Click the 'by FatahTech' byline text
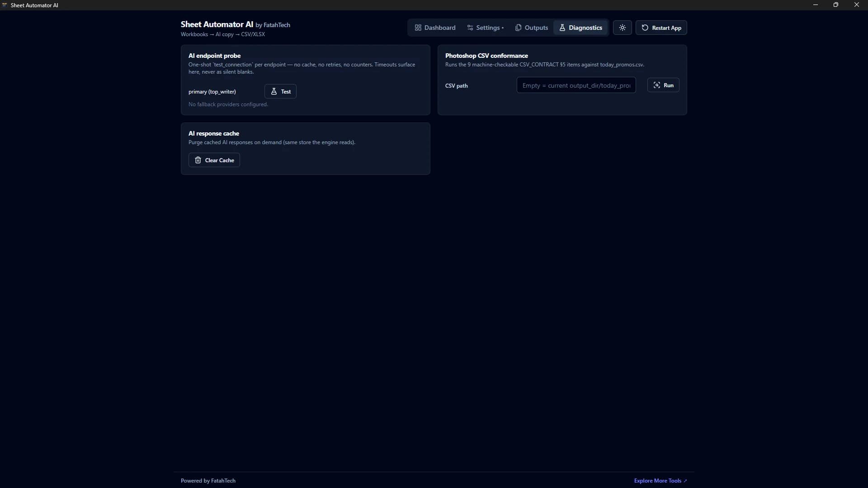The width and height of the screenshot is (868, 488). point(273,25)
